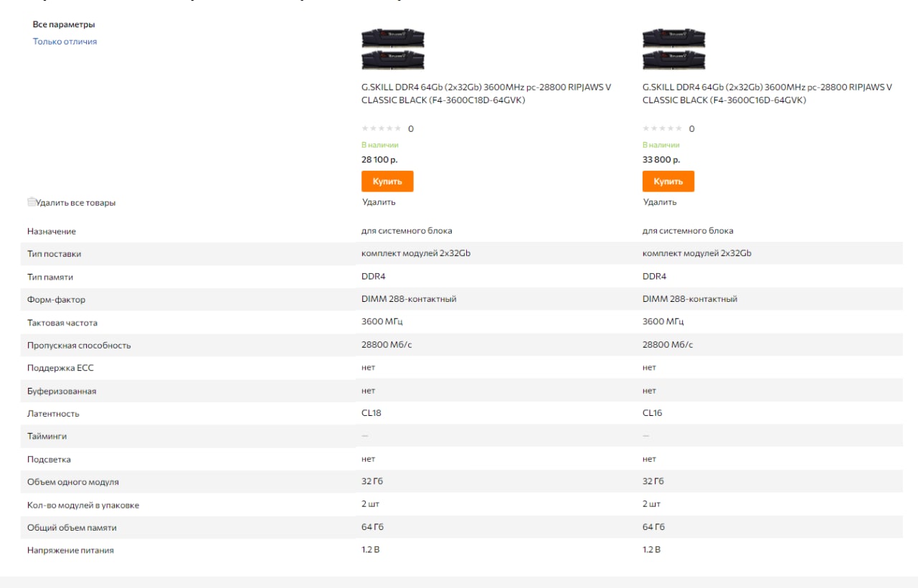Open thumbnail of F4-3600C18D-64GVK memory kit
The height and width of the screenshot is (588, 918).
(393, 49)
